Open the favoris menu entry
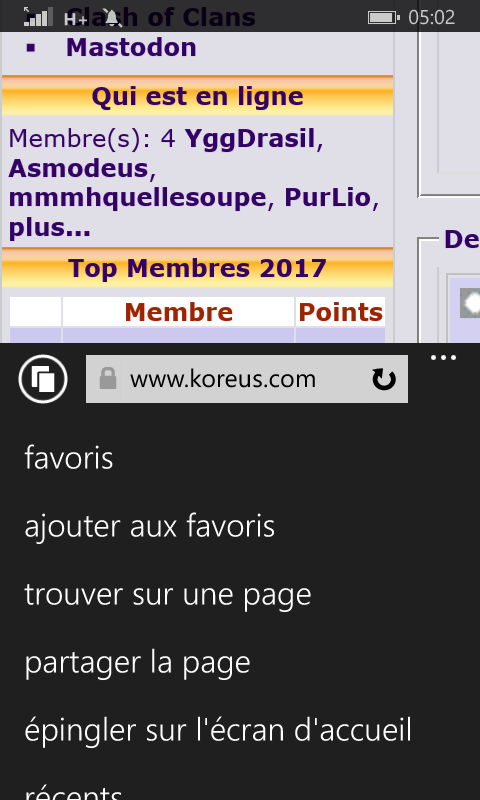 pos(69,458)
